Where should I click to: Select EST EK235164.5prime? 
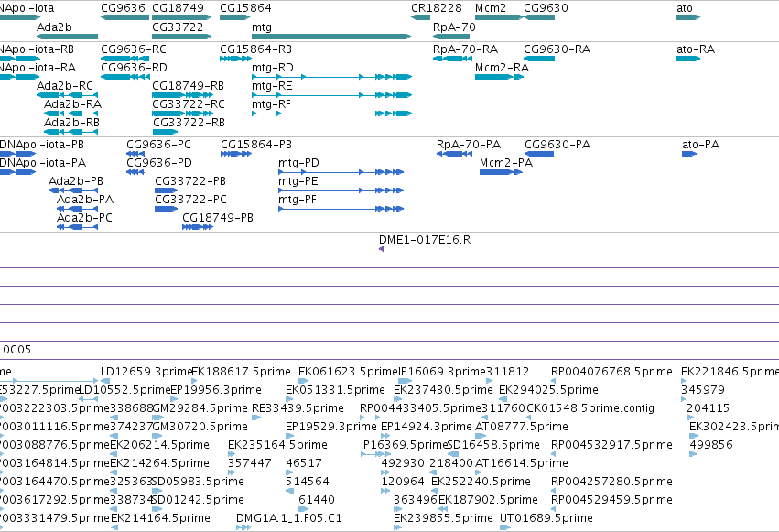pyautogui.click(x=232, y=454)
